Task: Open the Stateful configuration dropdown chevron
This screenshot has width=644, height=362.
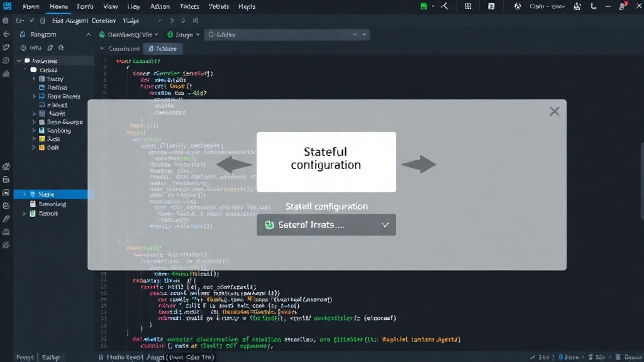Action: click(x=386, y=225)
